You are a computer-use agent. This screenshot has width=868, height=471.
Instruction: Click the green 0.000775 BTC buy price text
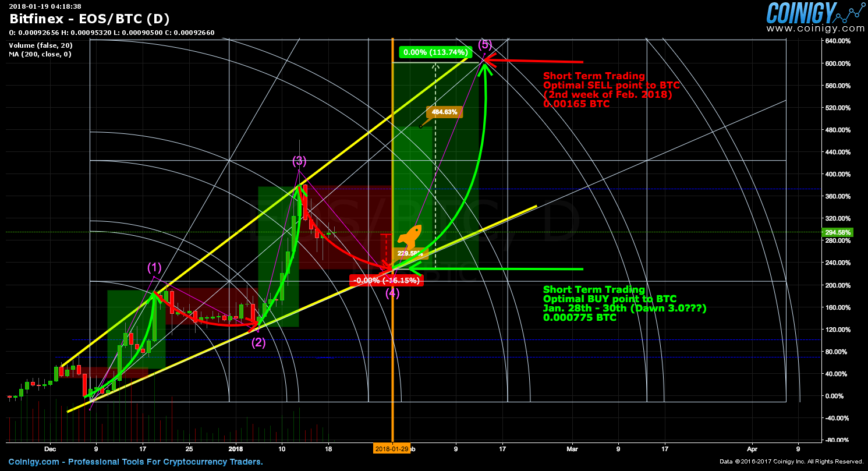pyautogui.click(x=580, y=318)
